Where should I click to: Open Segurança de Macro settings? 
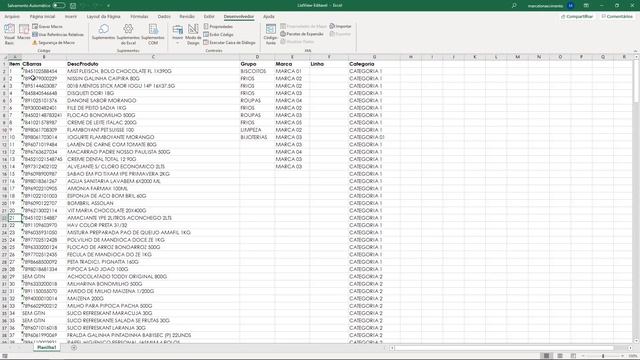click(x=53, y=42)
